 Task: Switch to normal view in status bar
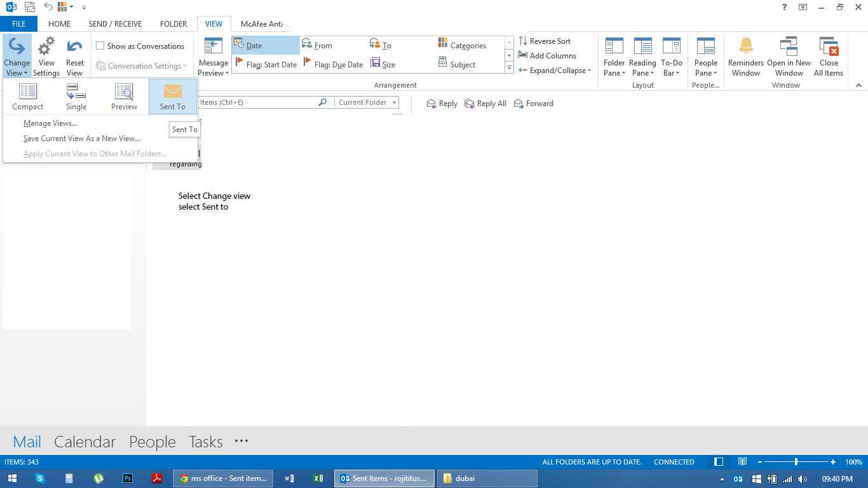coord(719,462)
